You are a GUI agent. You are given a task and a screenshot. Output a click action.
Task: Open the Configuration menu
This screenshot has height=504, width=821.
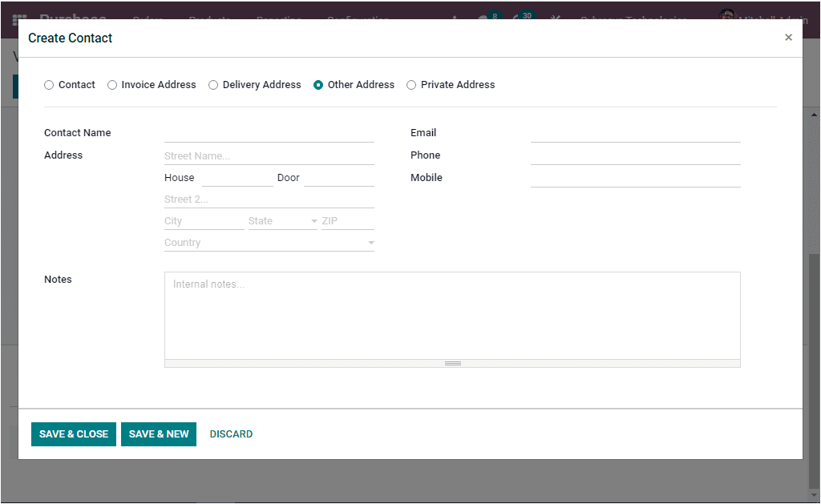358,19
